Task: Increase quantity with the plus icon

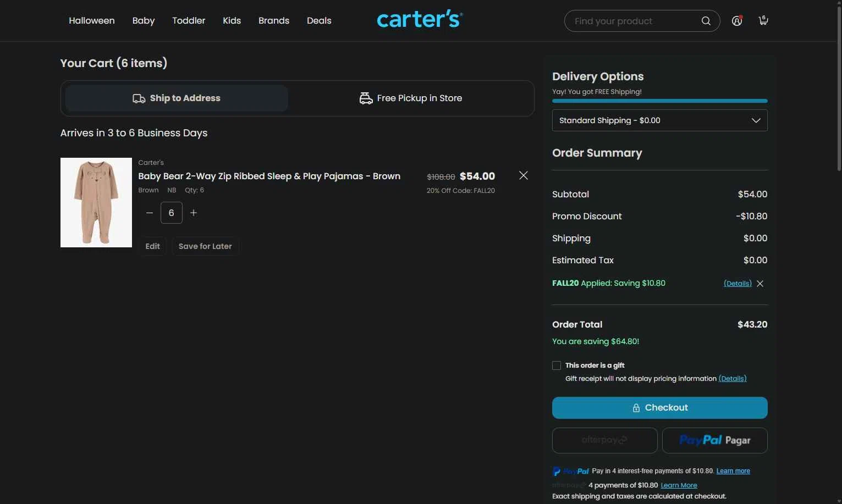Action: pyautogui.click(x=194, y=213)
